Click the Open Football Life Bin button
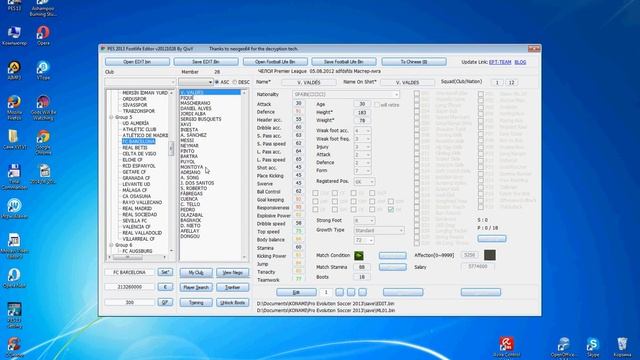 point(275,62)
